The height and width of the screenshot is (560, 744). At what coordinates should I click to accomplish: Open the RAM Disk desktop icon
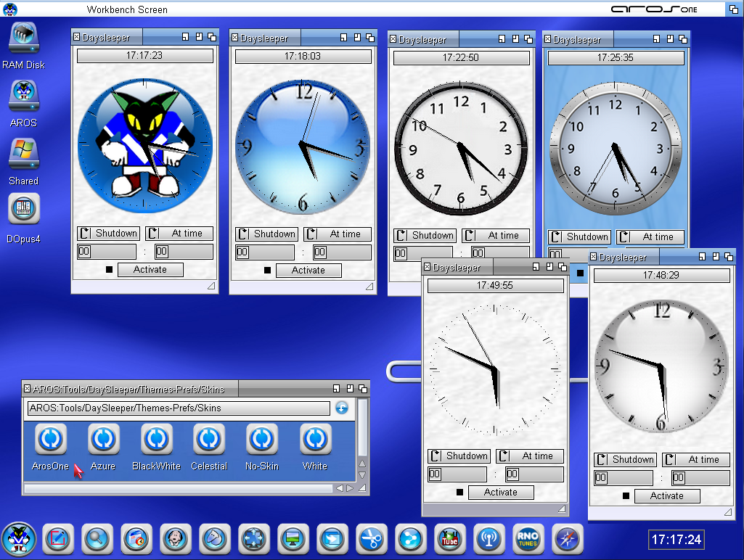(x=24, y=39)
